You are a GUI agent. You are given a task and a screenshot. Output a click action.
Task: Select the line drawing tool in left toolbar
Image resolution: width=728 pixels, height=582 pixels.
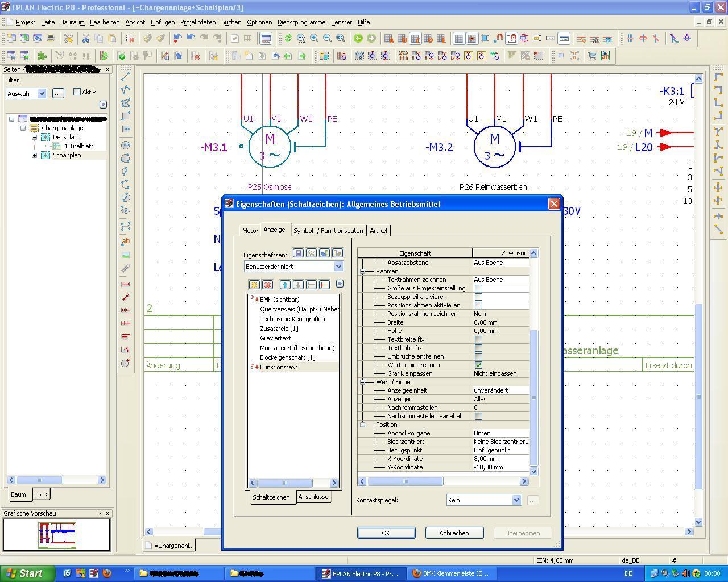point(126,76)
